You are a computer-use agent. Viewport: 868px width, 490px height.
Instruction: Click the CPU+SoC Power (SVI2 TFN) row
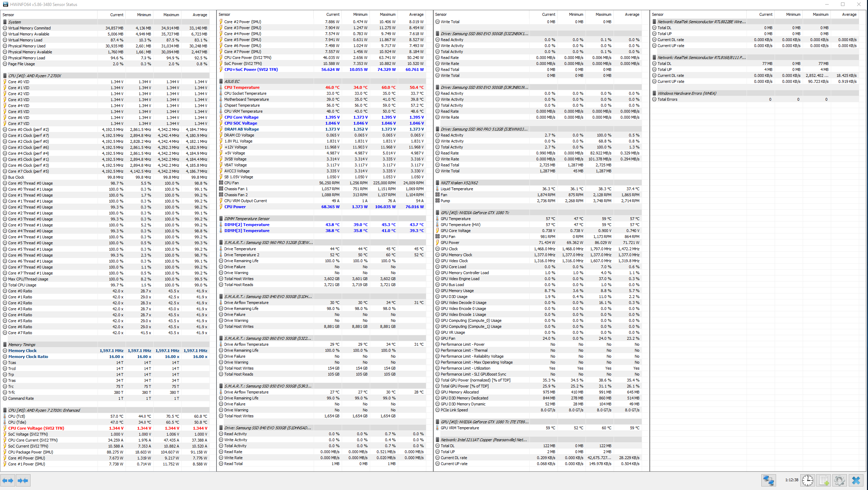point(251,69)
